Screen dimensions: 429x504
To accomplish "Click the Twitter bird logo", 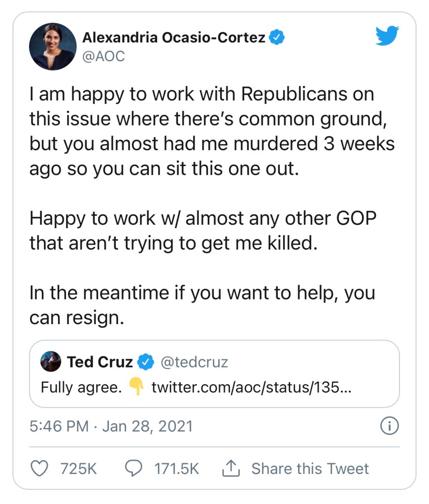I will point(387,36).
